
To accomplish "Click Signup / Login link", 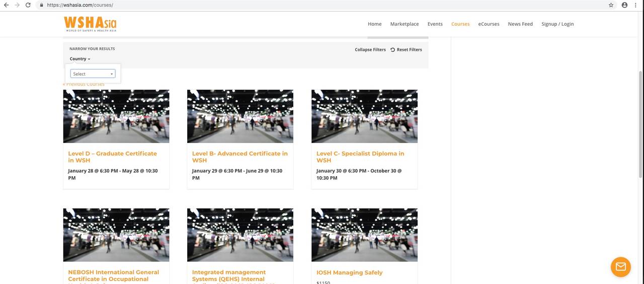I will click(x=557, y=24).
